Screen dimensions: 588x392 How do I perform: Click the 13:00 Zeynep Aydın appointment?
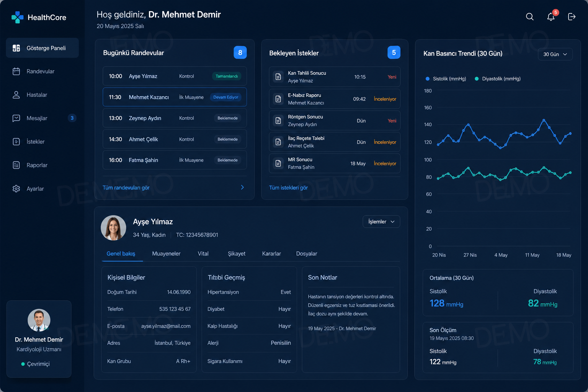pyautogui.click(x=175, y=118)
